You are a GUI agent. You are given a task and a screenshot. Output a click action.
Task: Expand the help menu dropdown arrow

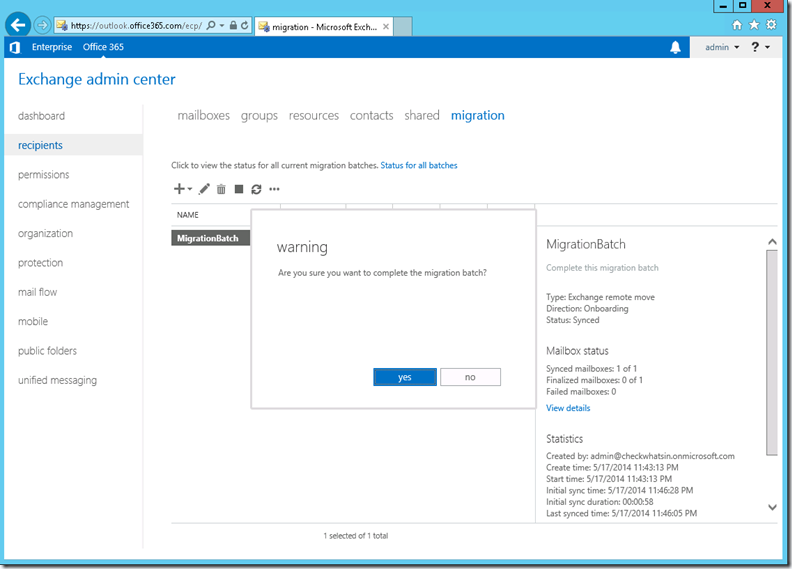click(768, 47)
